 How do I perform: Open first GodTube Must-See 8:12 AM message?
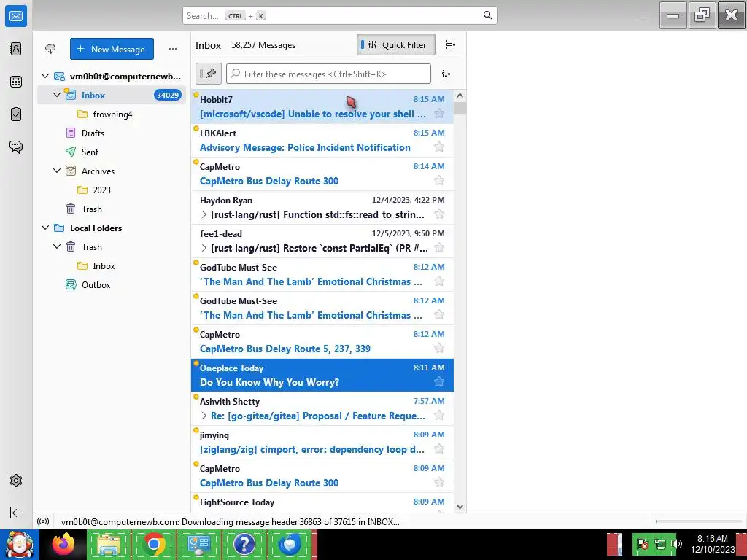click(322, 274)
